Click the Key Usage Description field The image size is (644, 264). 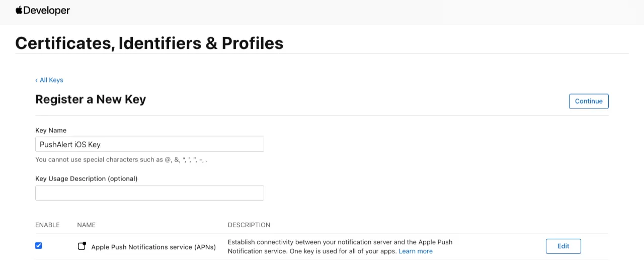(x=149, y=193)
